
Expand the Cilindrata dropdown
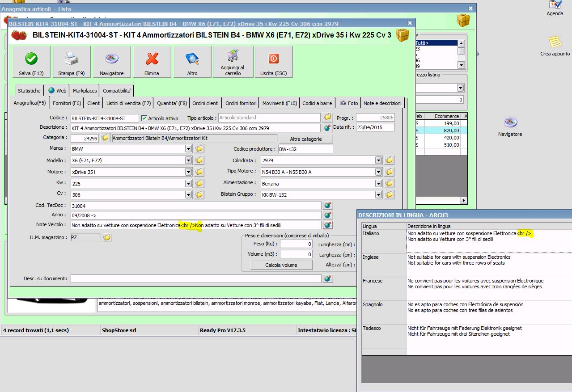pyautogui.click(x=378, y=160)
